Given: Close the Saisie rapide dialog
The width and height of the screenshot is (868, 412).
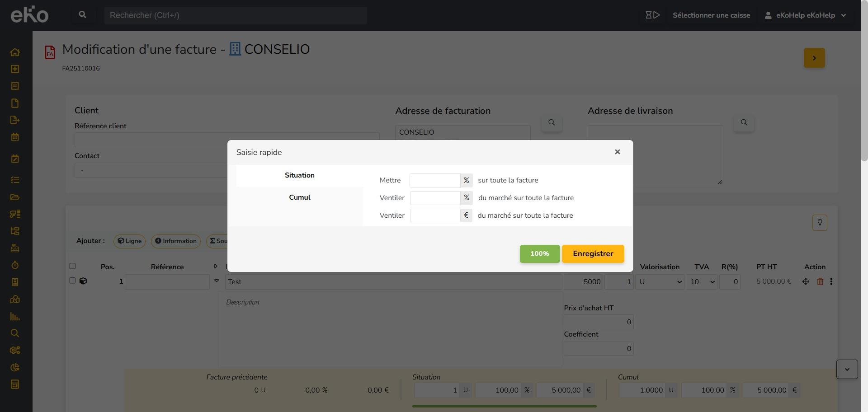Looking at the screenshot, I should [x=617, y=152].
